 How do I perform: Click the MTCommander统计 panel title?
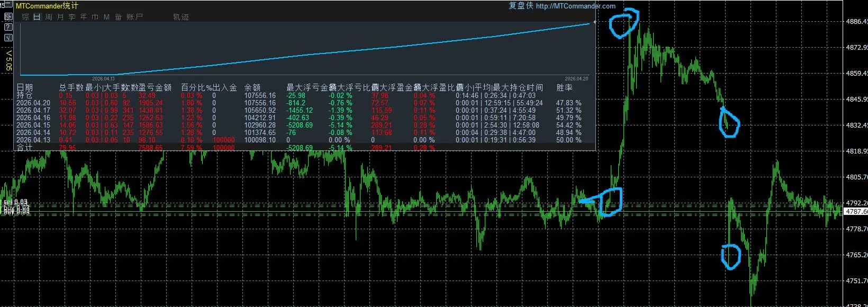(47, 6)
